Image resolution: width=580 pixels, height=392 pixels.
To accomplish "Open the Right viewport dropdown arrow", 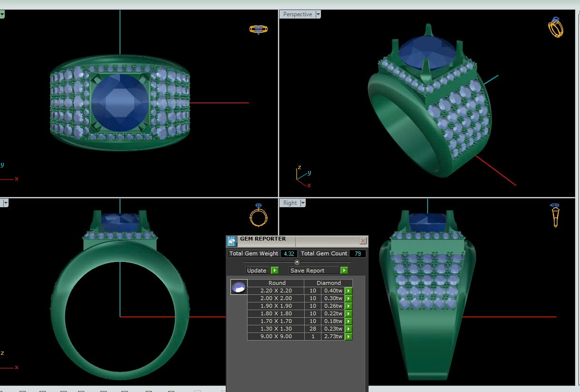I will click(303, 203).
